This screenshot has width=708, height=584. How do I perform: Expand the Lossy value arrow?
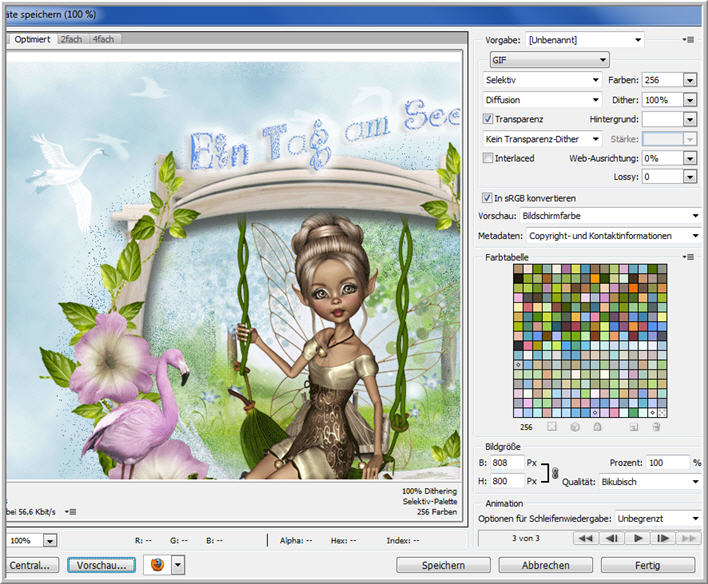689,177
